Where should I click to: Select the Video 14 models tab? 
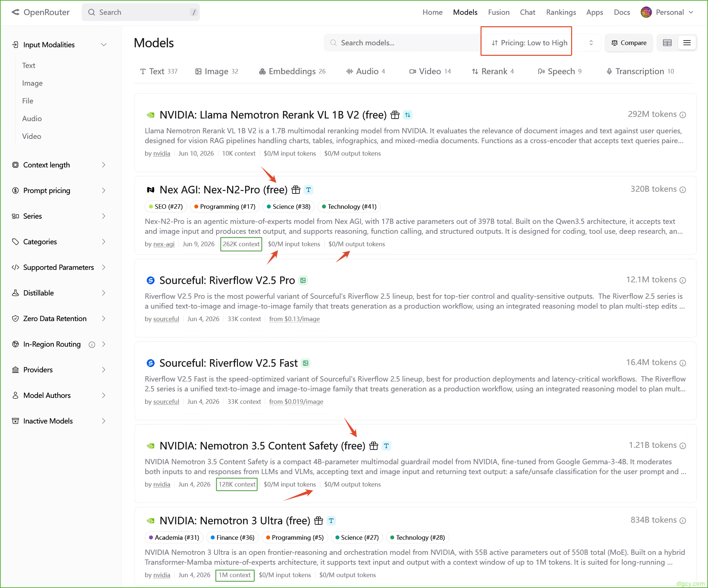430,72
